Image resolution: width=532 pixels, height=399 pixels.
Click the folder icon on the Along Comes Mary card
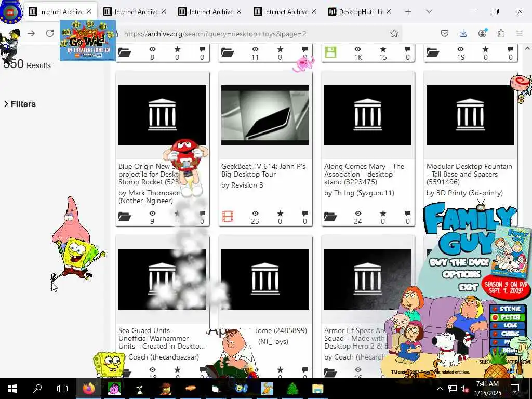(x=330, y=217)
